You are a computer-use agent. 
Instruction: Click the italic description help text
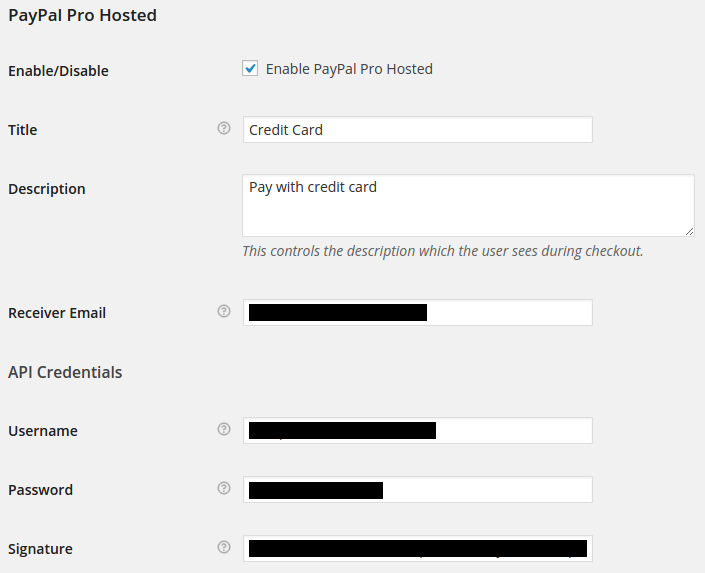point(443,251)
